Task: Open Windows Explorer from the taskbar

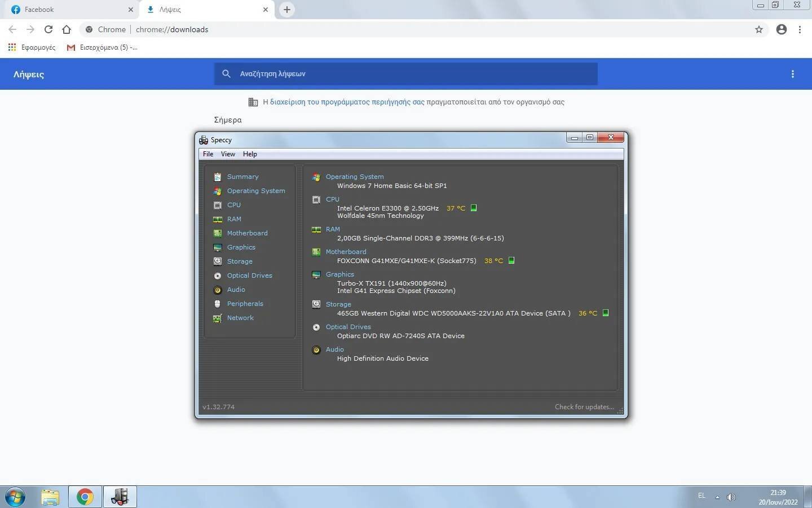Action: click(x=50, y=497)
